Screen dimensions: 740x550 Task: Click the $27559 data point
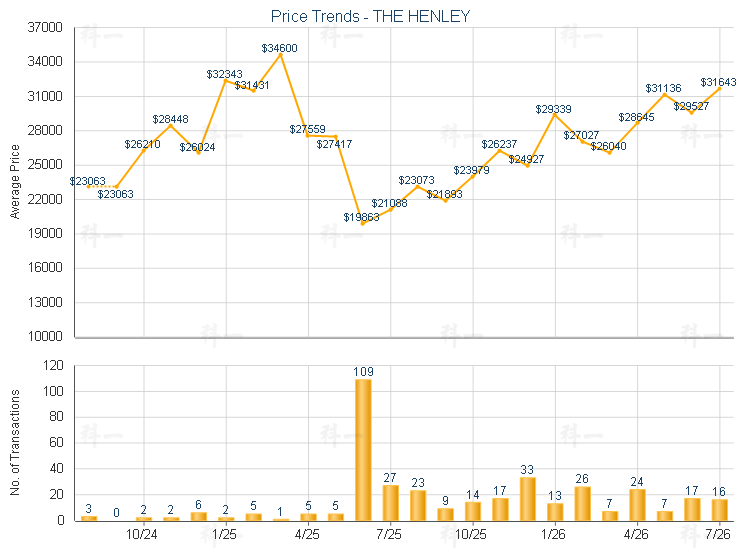[x=308, y=135]
